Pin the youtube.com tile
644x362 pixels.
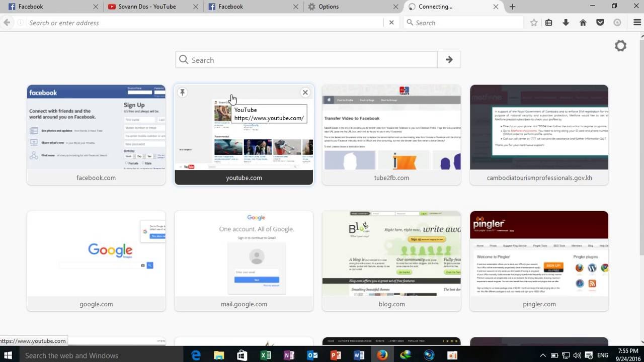coord(183,93)
